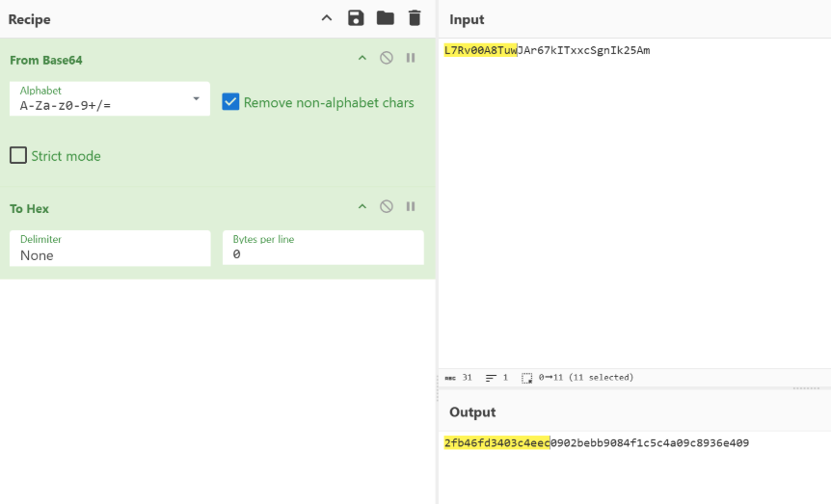Set breakpoint on To Hex operation
The image size is (831, 504).
411,207
